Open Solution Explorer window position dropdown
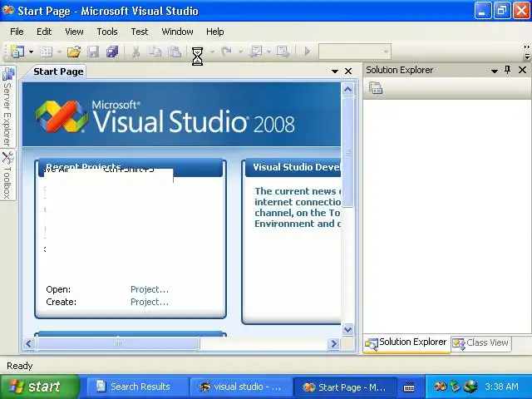Image resolution: width=532 pixels, height=399 pixels. tap(495, 71)
